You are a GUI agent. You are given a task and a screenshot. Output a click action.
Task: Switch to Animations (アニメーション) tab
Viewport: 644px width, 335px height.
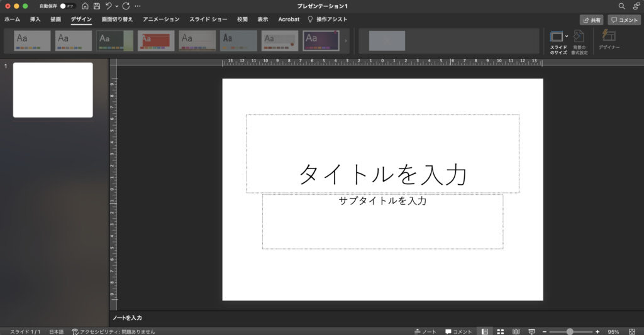pos(161,19)
